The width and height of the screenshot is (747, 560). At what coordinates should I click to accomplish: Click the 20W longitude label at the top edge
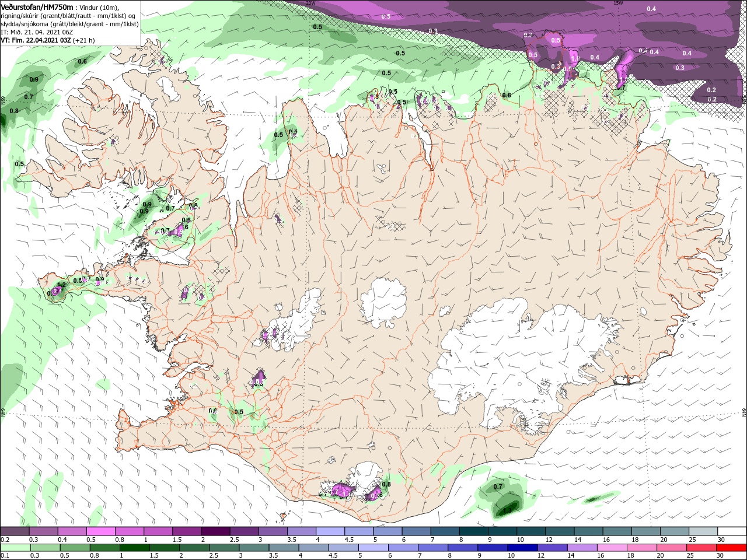311,3
